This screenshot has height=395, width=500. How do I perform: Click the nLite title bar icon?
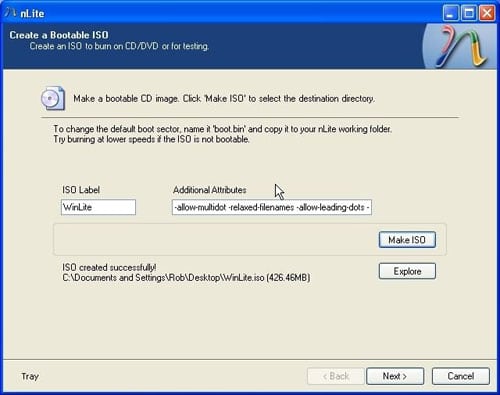(x=11, y=13)
